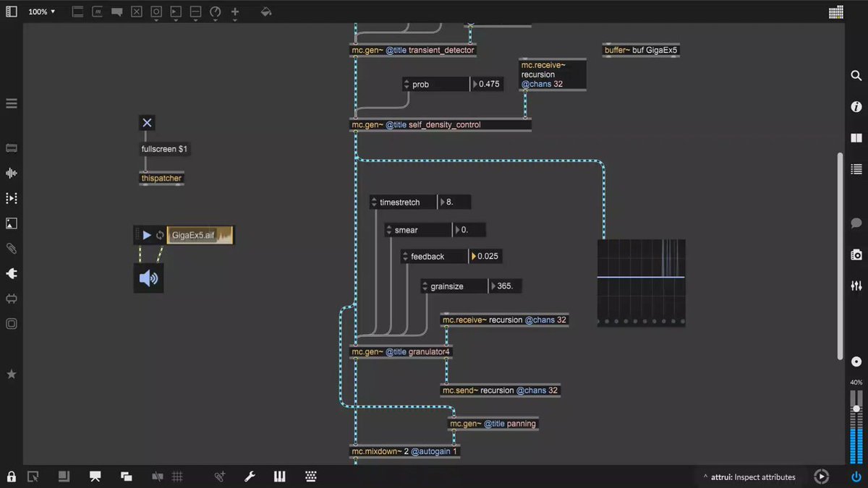Open the grid calendar icon top right
The height and width of the screenshot is (488, 868).
click(836, 12)
